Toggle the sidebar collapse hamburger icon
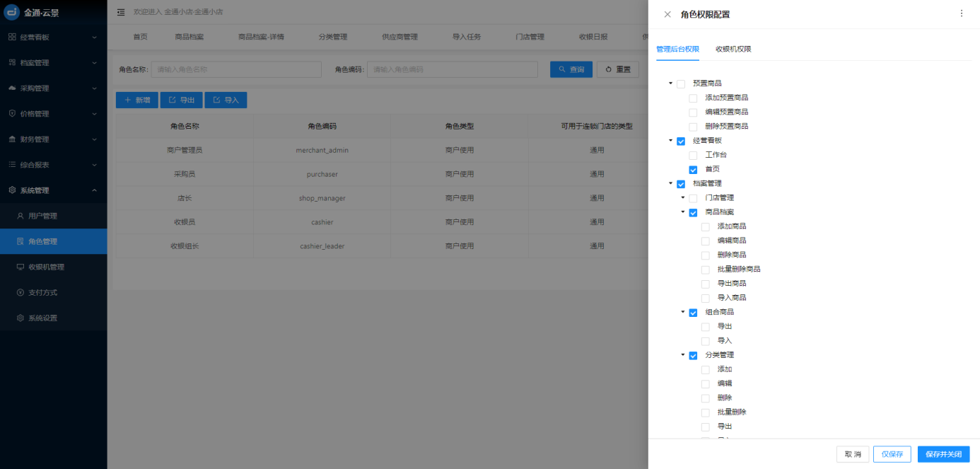 121,12
